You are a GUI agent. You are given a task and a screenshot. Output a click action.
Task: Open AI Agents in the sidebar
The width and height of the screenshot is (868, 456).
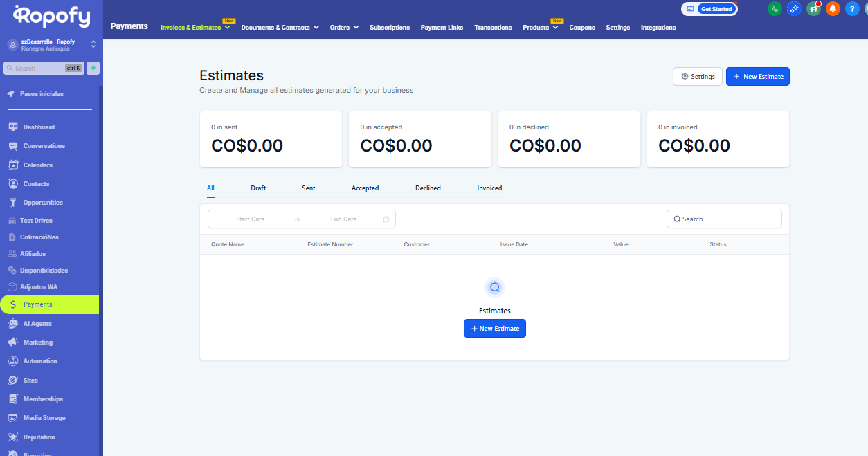coord(37,324)
